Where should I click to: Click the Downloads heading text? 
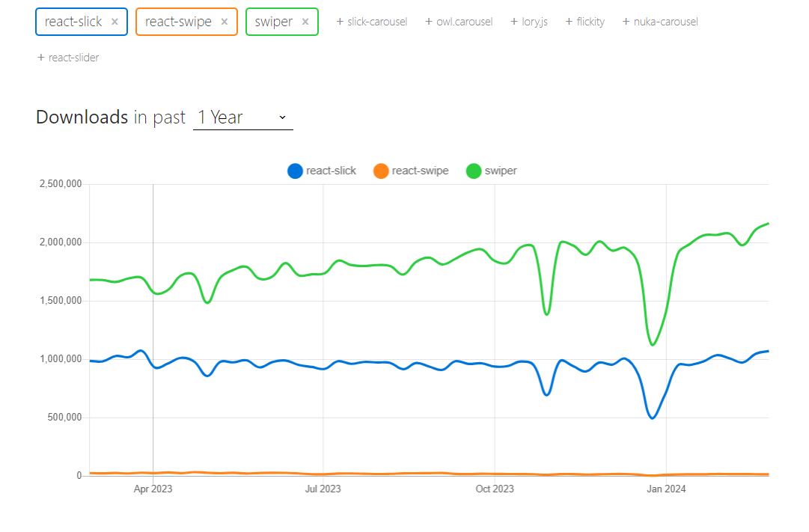coord(82,117)
